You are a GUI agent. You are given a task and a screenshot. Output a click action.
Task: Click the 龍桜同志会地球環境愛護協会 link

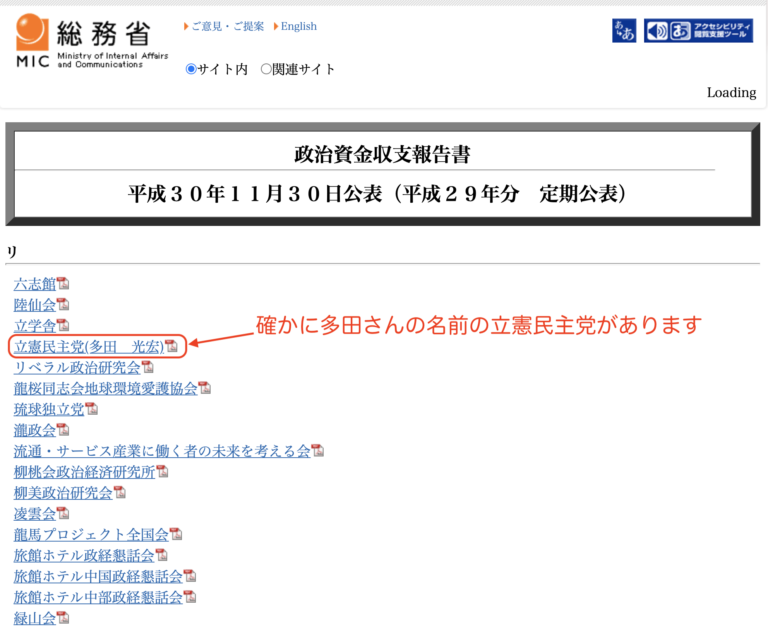coord(105,388)
